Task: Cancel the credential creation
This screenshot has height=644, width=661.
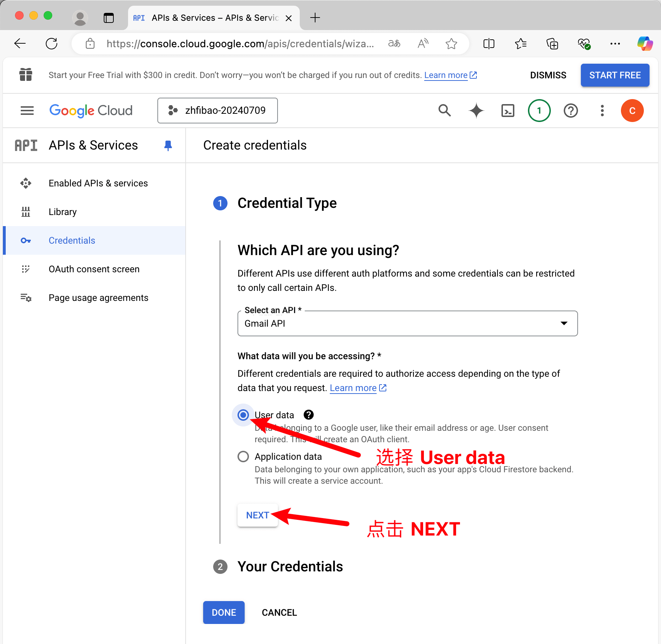Action: tap(279, 613)
